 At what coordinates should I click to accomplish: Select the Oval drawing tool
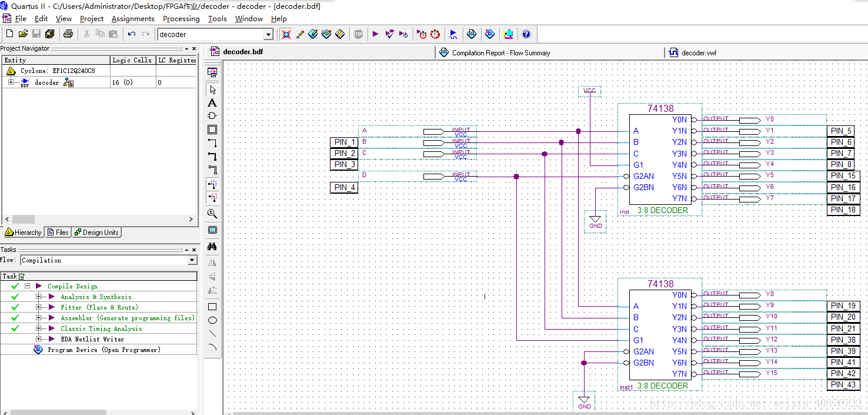click(x=212, y=320)
